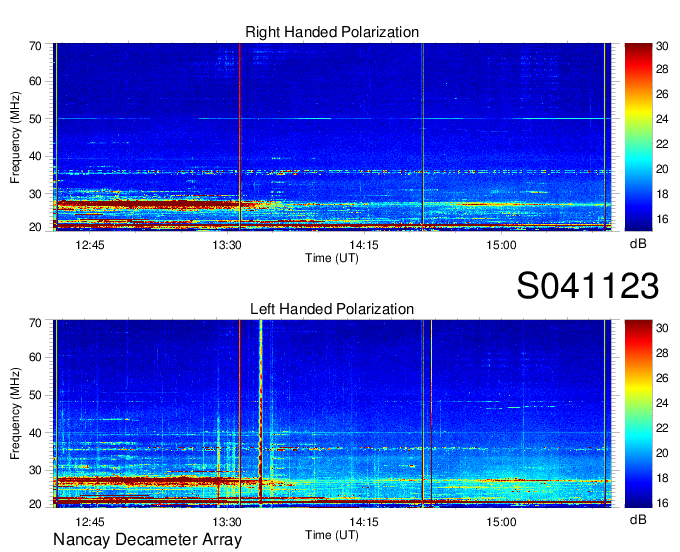Click the 22 value on Left Handed colorbar
This screenshot has width=680, height=552.
point(662,428)
